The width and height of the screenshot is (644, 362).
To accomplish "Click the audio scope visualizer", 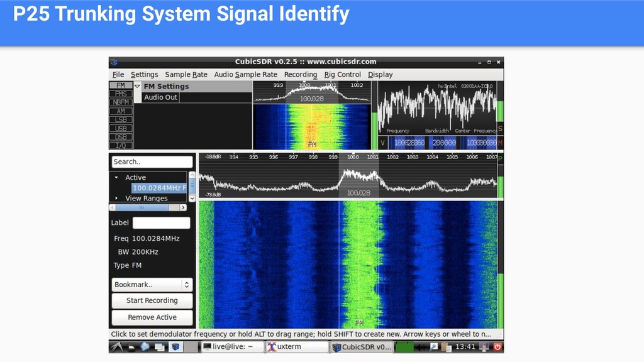I will (x=437, y=108).
